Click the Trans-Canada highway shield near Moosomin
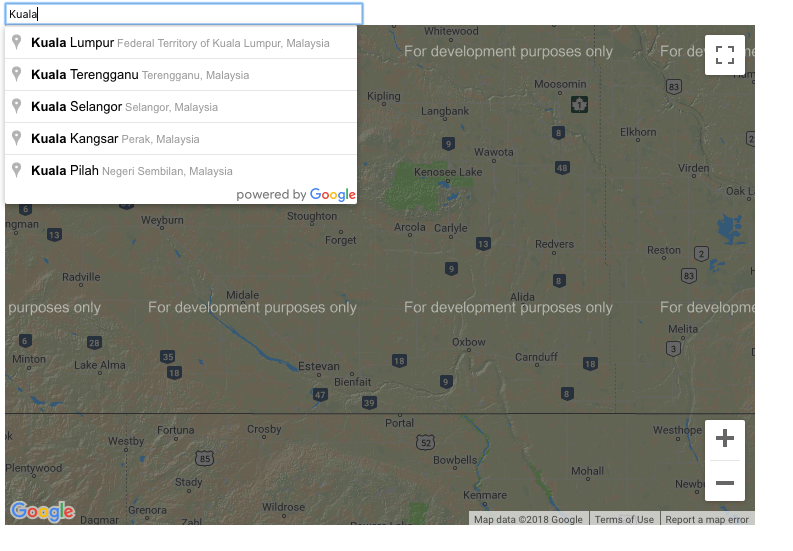793x551 pixels. tap(578, 104)
